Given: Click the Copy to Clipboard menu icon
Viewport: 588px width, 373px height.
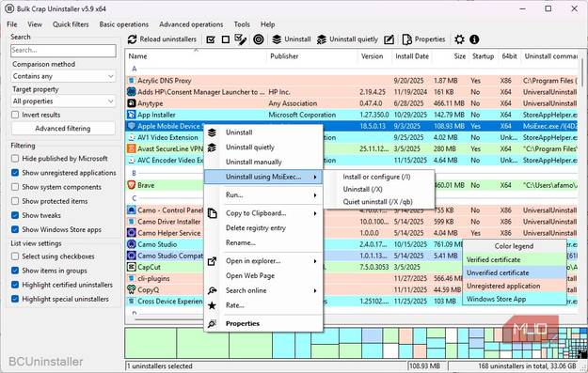Looking at the screenshot, I should point(213,213).
